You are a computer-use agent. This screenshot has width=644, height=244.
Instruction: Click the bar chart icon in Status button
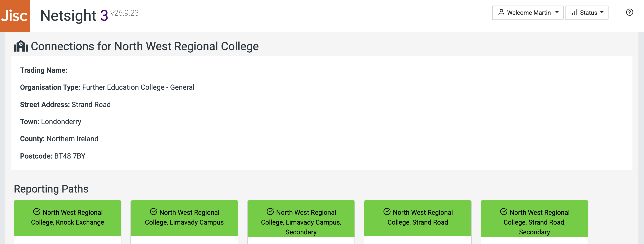click(x=574, y=12)
